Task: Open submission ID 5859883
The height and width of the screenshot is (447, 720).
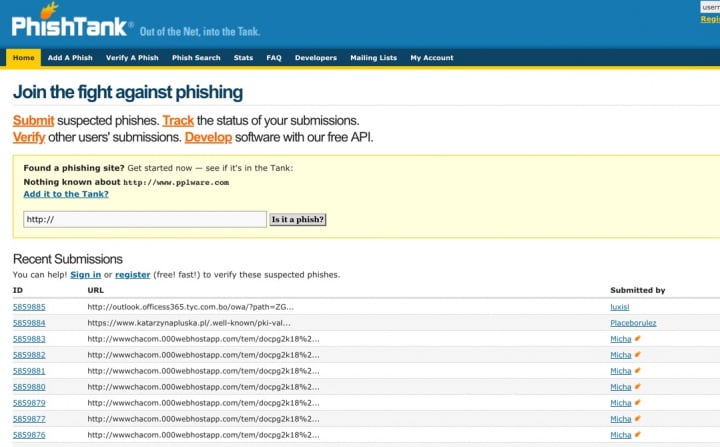Action: tap(29, 339)
